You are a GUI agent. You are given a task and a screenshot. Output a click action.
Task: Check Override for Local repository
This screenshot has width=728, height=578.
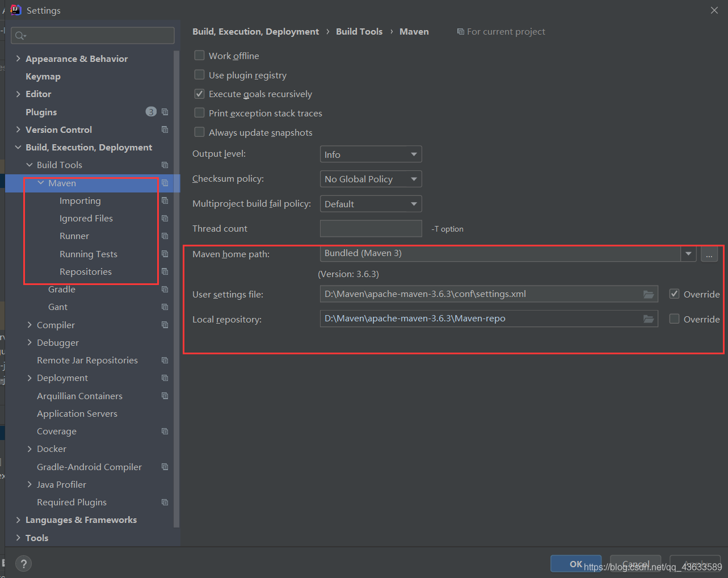[x=674, y=319]
